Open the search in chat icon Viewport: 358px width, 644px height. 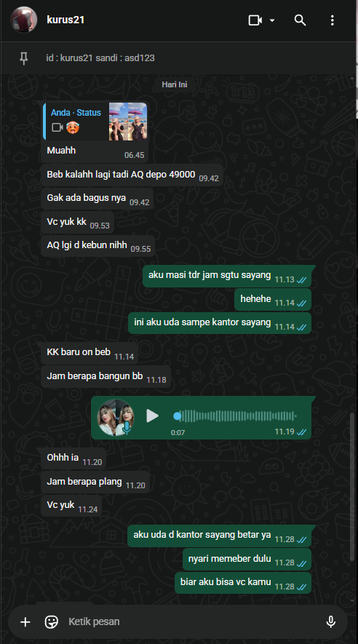tap(300, 20)
